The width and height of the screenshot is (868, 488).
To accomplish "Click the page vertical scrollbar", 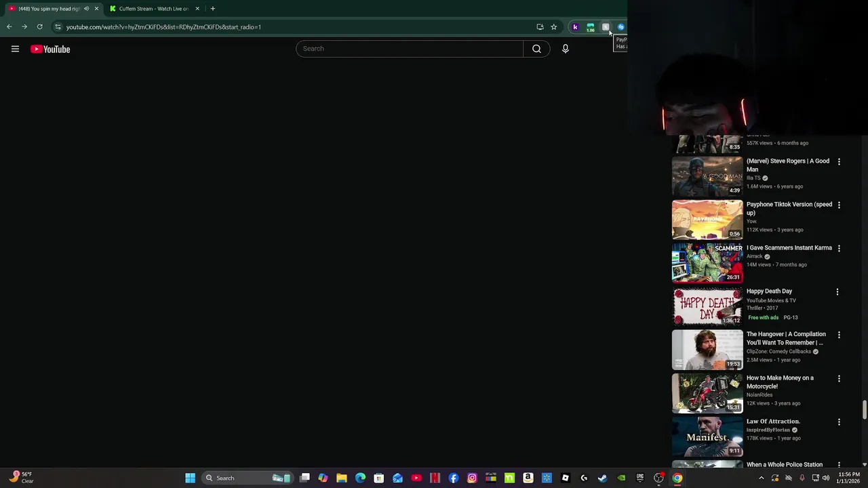I will [x=864, y=409].
